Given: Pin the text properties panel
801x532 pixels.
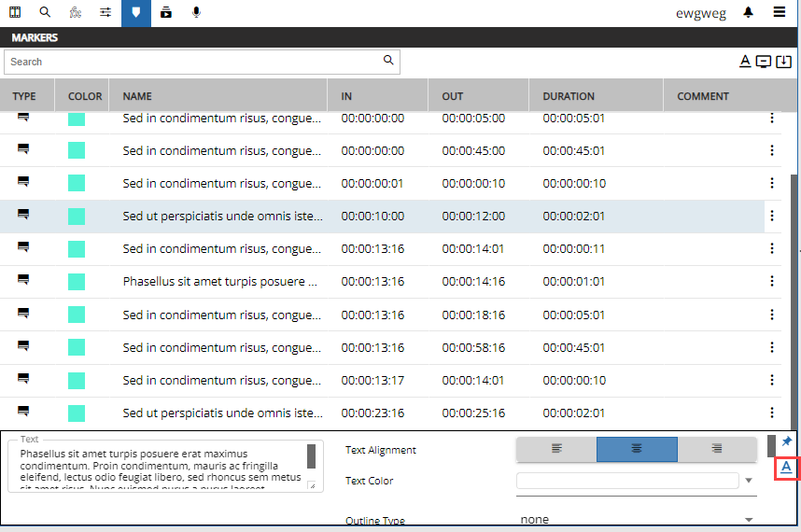Looking at the screenshot, I should pyautogui.click(x=786, y=441).
